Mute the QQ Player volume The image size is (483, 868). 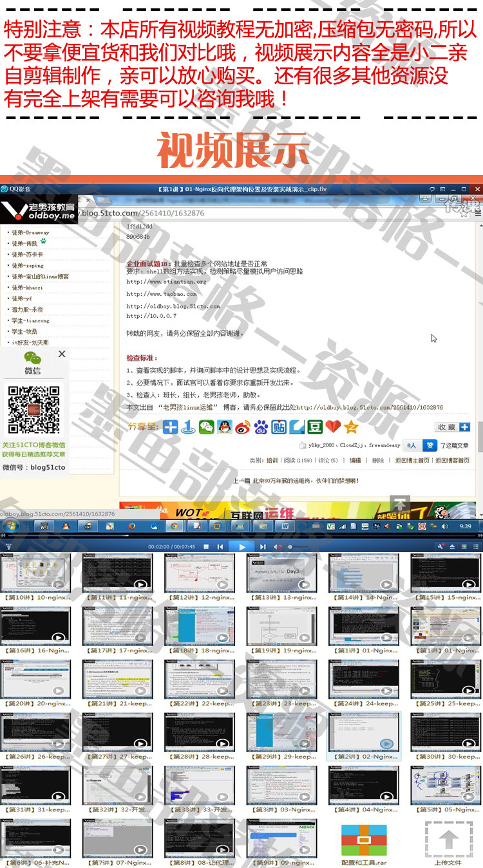pyautogui.click(x=279, y=546)
